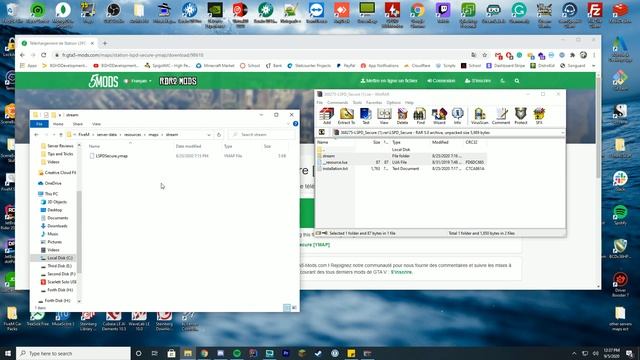Image resolution: width=640 pixels, height=360 pixels.
Task: Click the Search stream box in Explorer
Action: pos(261,135)
